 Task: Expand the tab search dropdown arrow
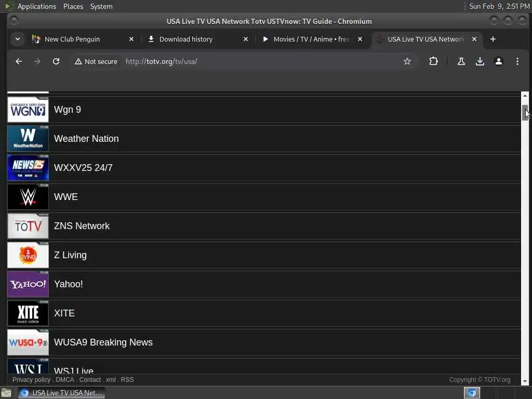tap(18, 39)
